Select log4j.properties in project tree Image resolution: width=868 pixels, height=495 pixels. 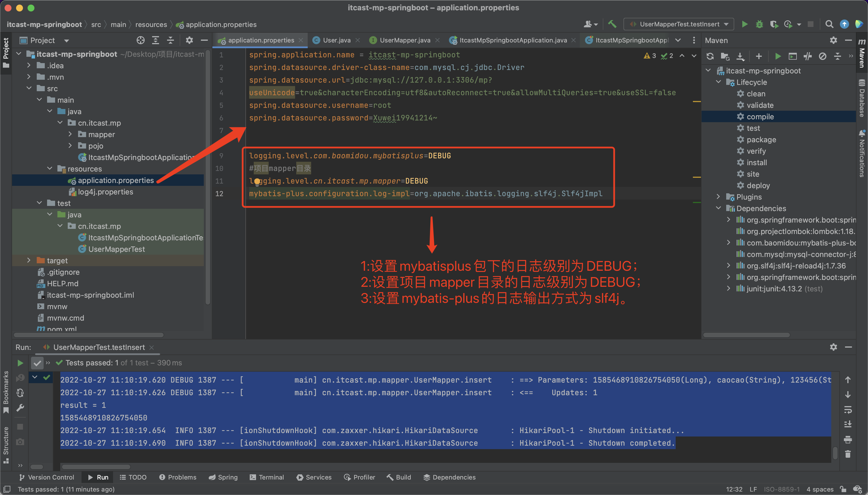point(105,192)
